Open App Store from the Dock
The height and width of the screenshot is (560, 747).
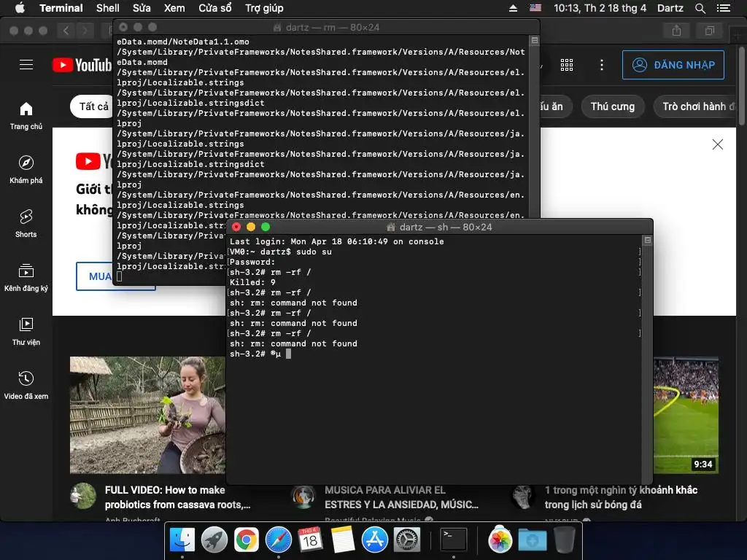click(x=374, y=540)
